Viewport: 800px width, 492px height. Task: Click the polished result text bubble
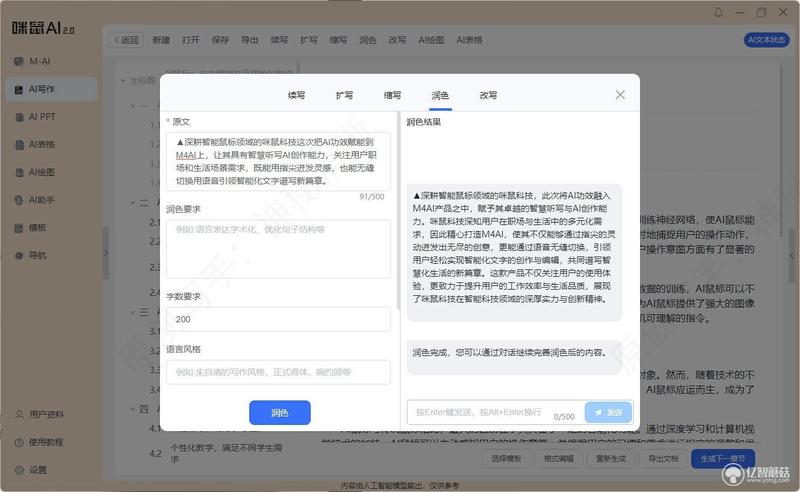point(514,252)
